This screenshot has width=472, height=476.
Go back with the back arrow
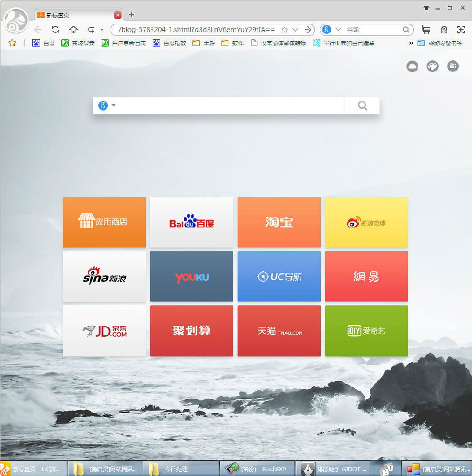[x=38, y=30]
